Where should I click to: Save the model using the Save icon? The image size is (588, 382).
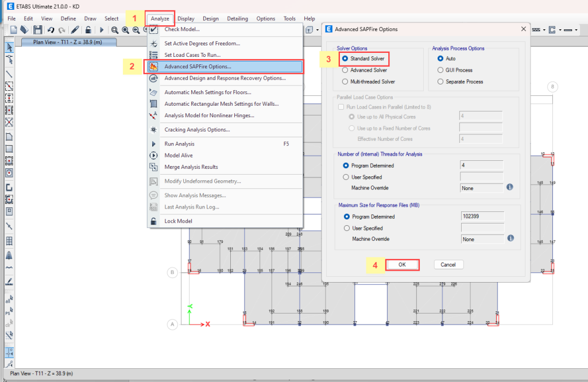click(38, 30)
